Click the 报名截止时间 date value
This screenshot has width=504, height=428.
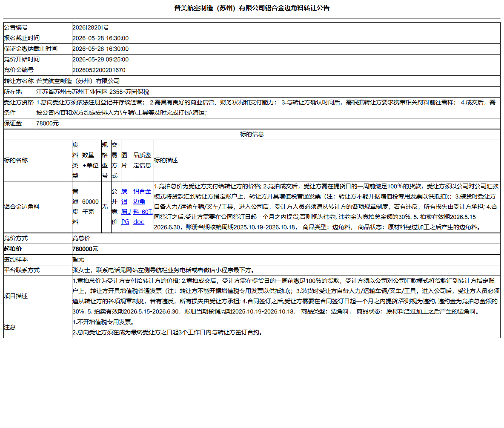pyautogui.click(x=100, y=38)
